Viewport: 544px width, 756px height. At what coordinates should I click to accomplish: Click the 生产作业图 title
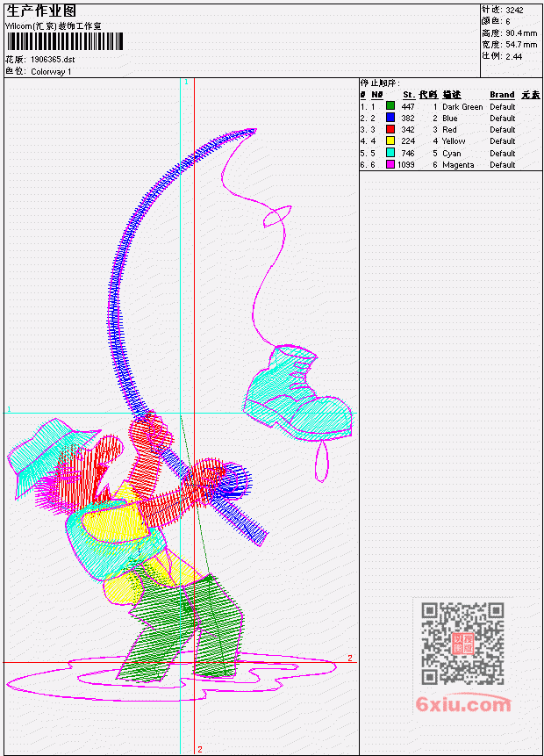click(41, 11)
